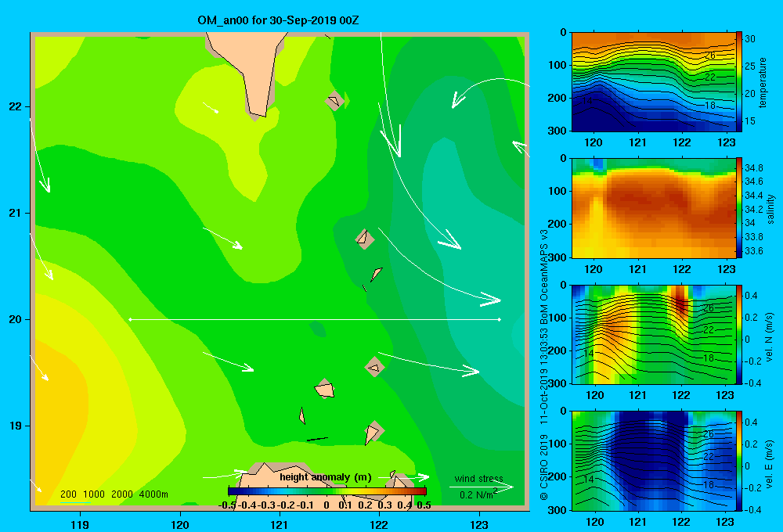Select the 'height anomaly (m)' label

[x=326, y=477]
